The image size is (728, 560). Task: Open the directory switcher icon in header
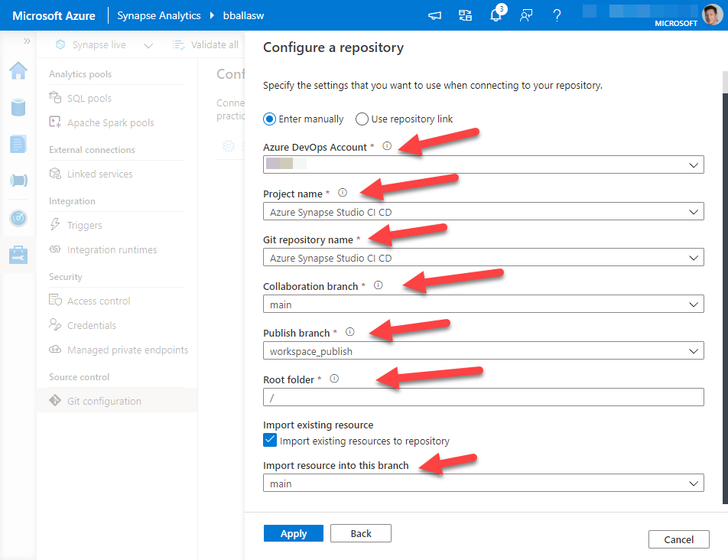click(465, 15)
